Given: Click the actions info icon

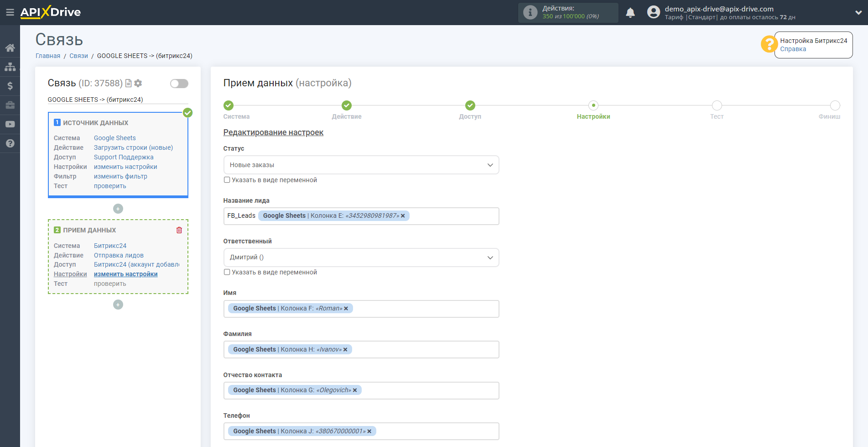Looking at the screenshot, I should click(530, 12).
